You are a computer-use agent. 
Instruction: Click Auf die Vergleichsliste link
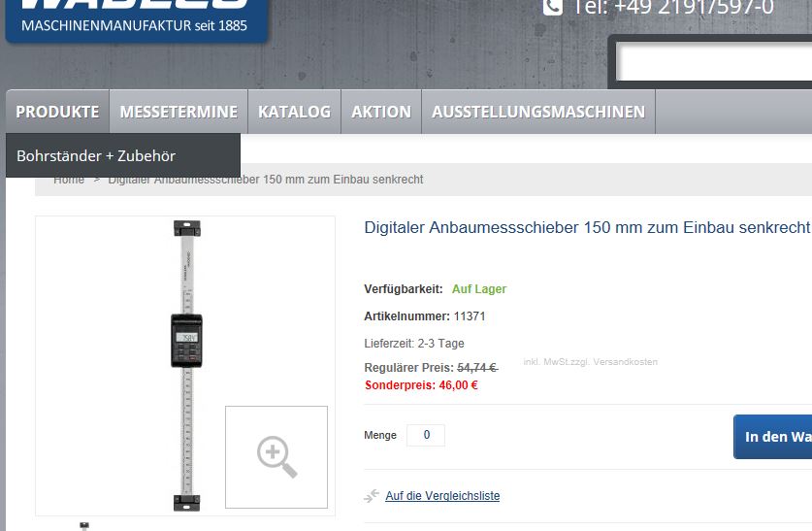click(442, 496)
